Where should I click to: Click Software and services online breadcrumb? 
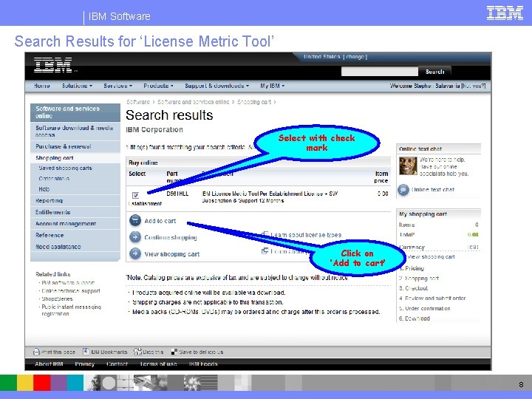(x=194, y=102)
